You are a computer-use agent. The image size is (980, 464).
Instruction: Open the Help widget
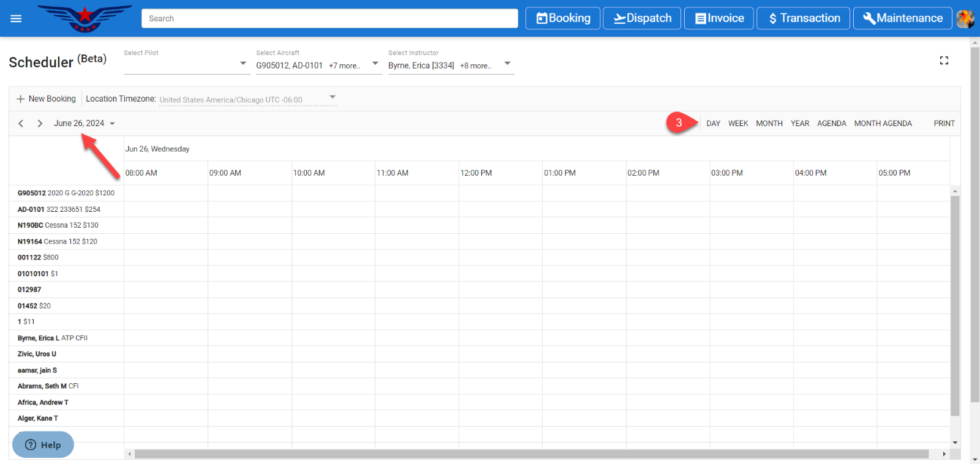click(x=43, y=445)
